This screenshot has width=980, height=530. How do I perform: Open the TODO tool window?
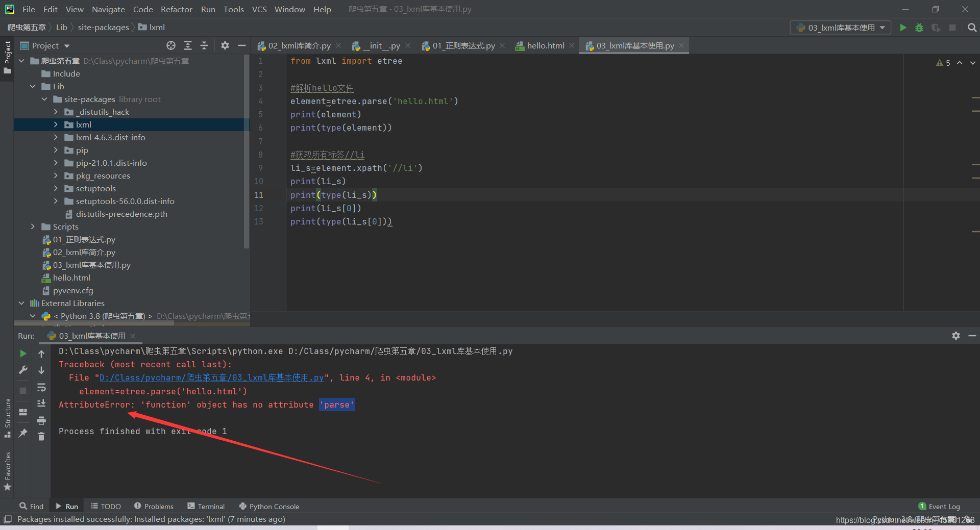106,506
